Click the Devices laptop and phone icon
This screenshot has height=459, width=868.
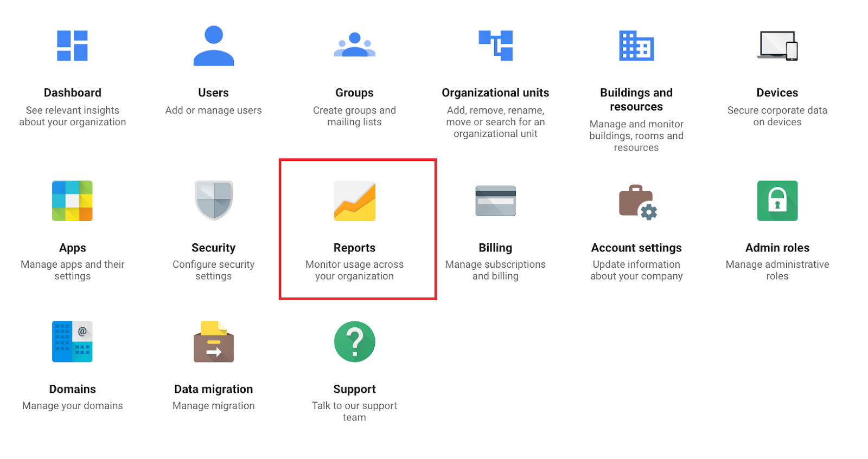777,46
